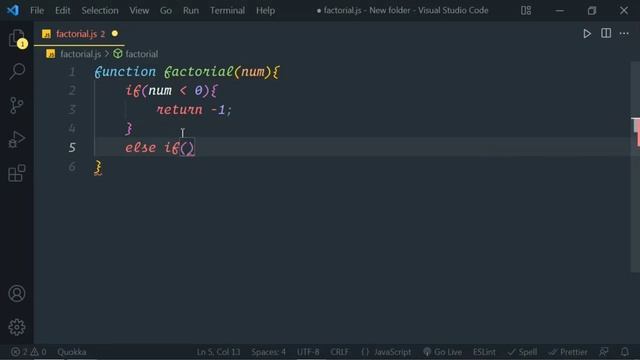Image resolution: width=640 pixels, height=360 pixels.
Task: Open the Run menu
Action: click(191, 10)
